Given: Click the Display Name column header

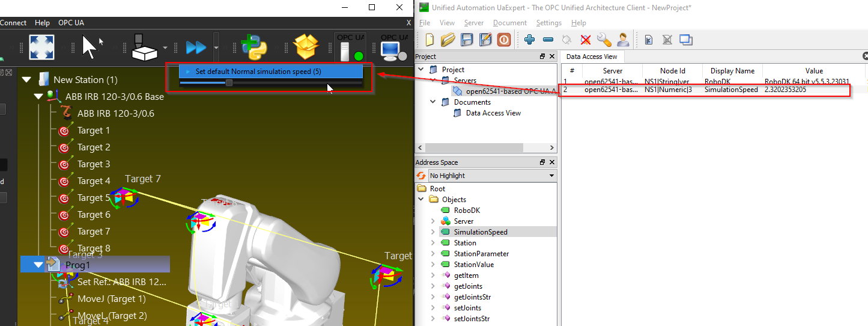Looking at the screenshot, I should pos(732,71).
